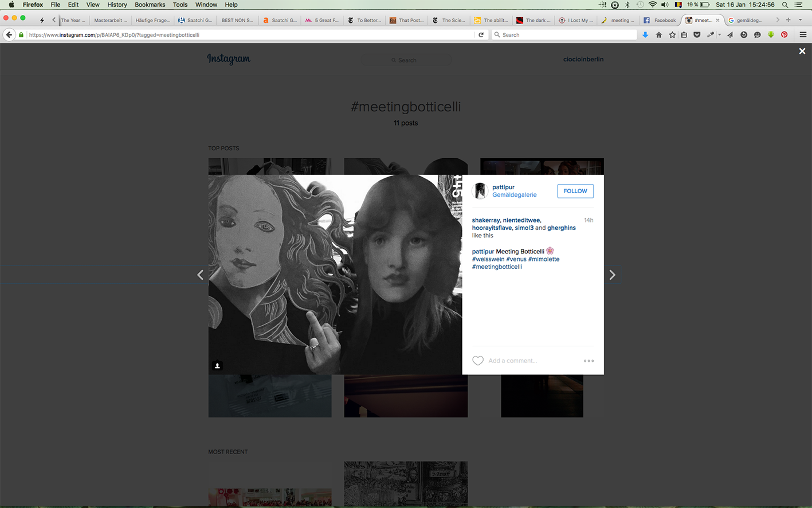This screenshot has width=812, height=508.
Task: Open the History menu
Action: tap(117, 5)
